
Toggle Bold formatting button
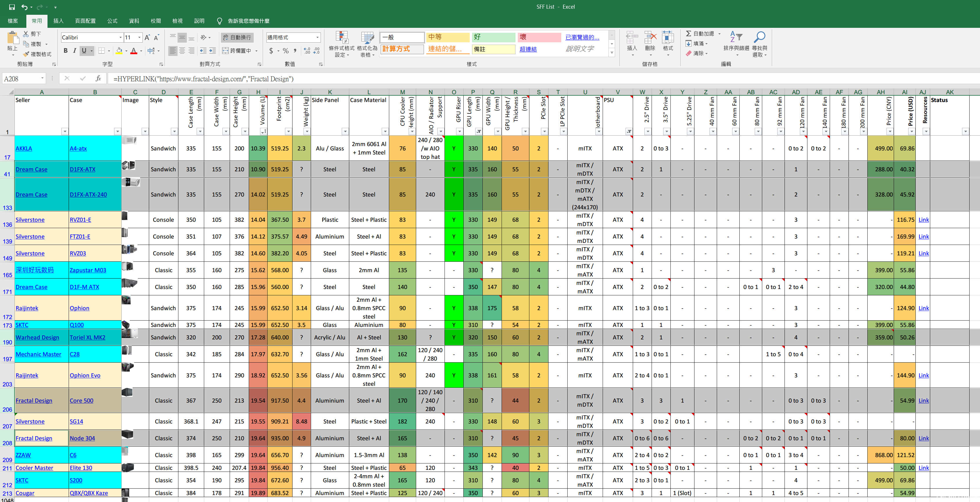pos(65,51)
